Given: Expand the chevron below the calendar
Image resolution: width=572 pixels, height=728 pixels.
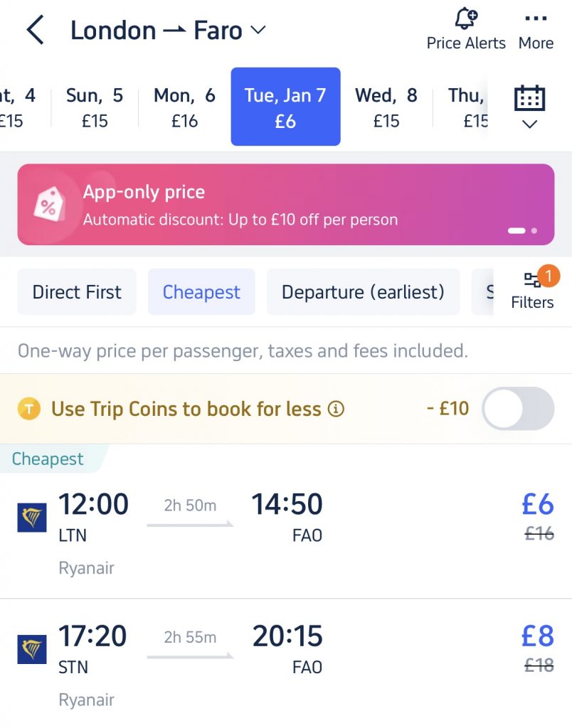Looking at the screenshot, I should pyautogui.click(x=530, y=124).
